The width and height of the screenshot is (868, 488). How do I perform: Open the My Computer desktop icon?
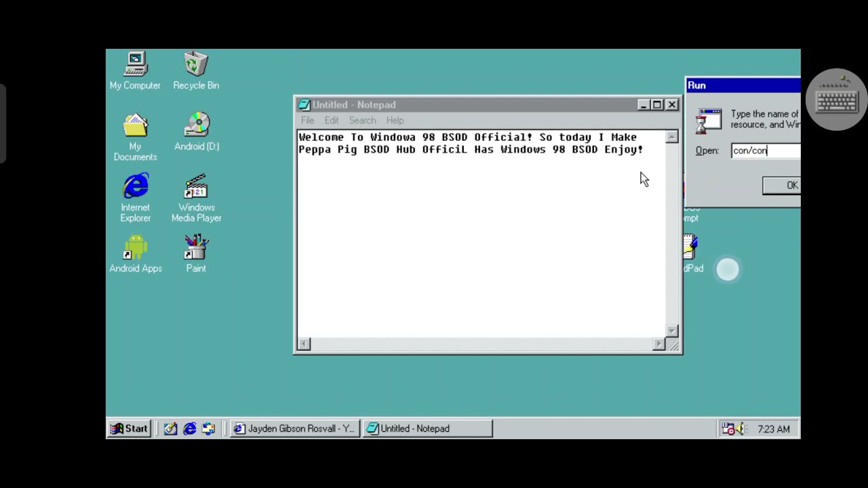click(135, 70)
